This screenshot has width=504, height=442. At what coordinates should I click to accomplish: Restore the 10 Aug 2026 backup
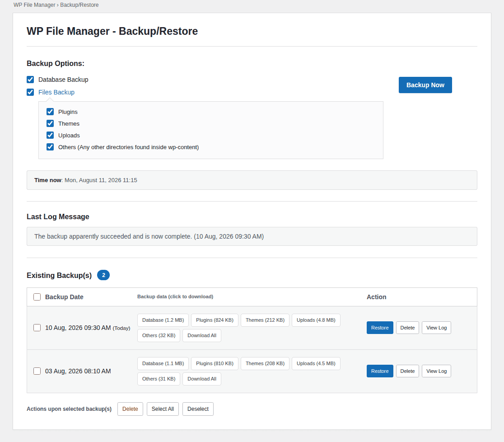(x=380, y=328)
